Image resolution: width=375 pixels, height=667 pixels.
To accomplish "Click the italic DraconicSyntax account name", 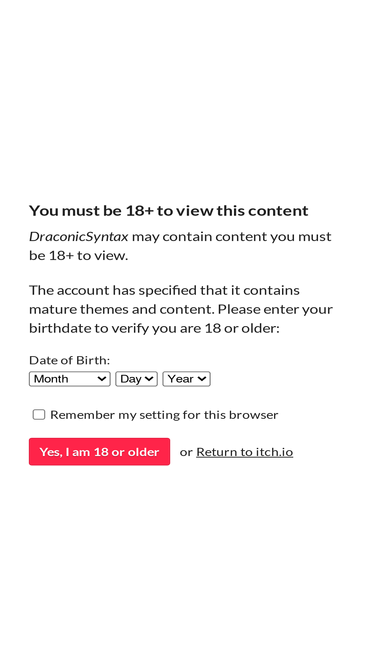I will [79, 237].
